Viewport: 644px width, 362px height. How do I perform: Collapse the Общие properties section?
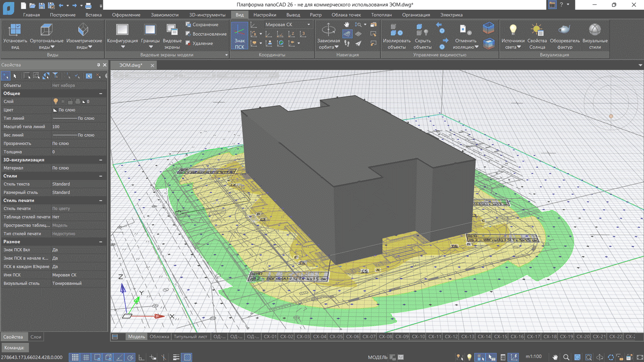coord(101,94)
